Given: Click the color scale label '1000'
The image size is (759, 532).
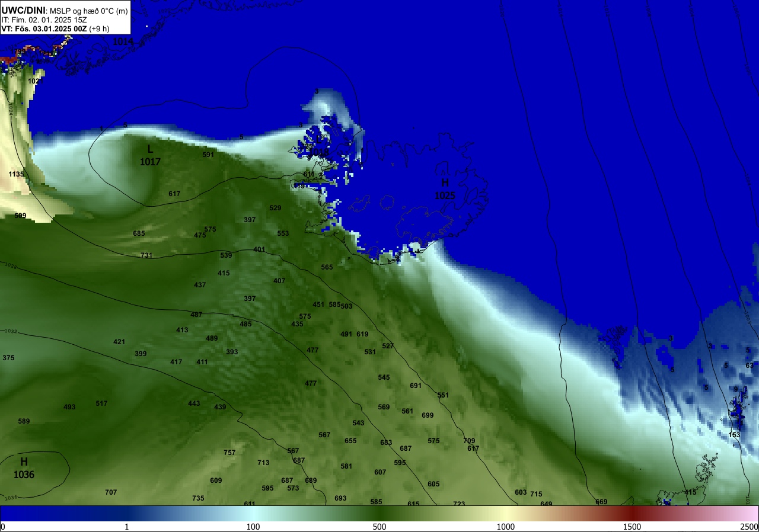Looking at the screenshot, I should coord(506,527).
